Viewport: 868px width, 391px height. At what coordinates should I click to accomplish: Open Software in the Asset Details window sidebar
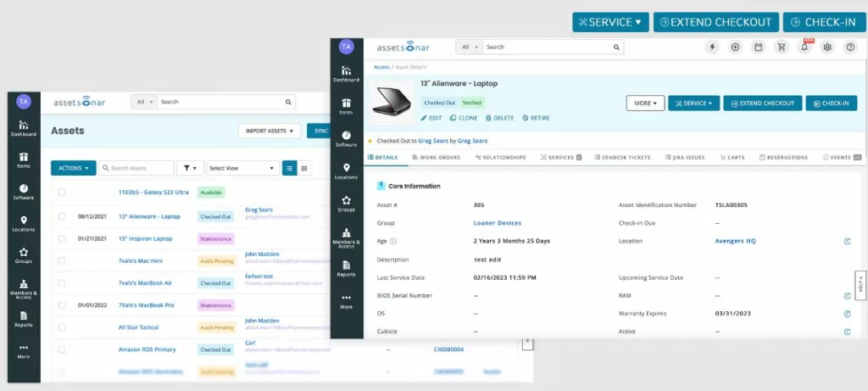pyautogui.click(x=346, y=138)
